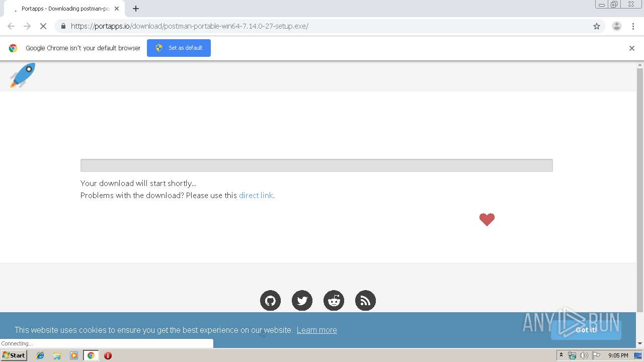Image resolution: width=644 pixels, height=362 pixels.
Task: Open the Learn more cookie link
Action: (x=316, y=330)
